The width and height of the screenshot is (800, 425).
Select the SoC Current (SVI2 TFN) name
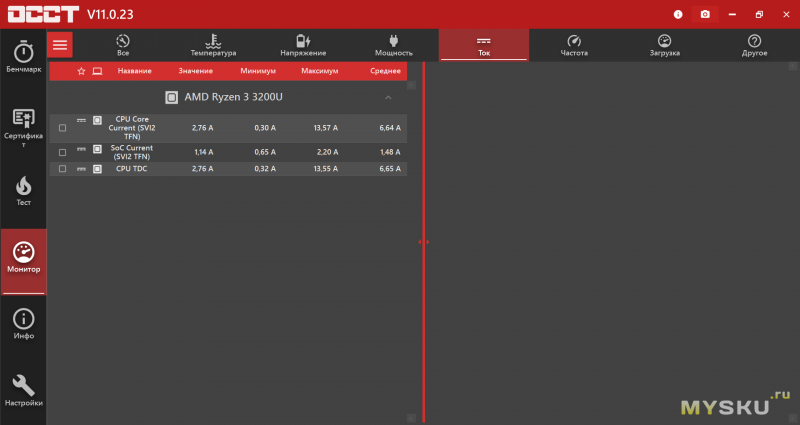132,152
